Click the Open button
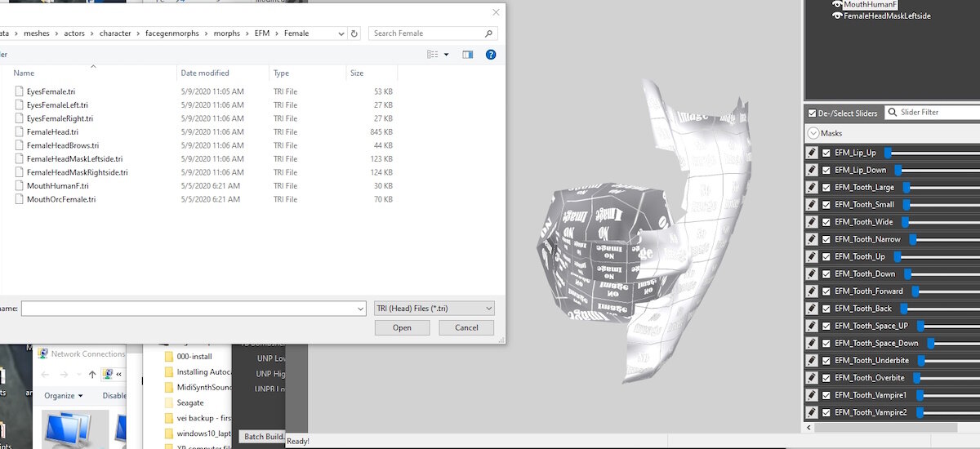The image size is (980, 449). tap(402, 327)
